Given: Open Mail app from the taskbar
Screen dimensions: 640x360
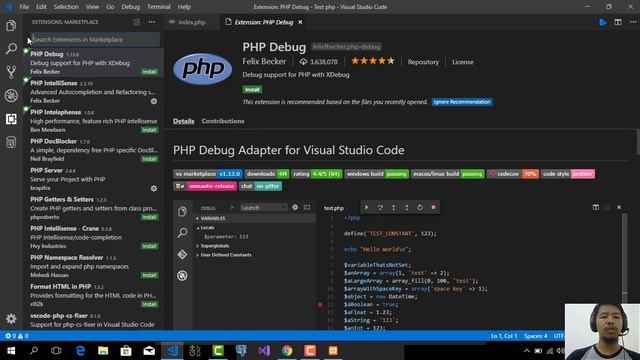Looking at the screenshot, I should (149, 351).
